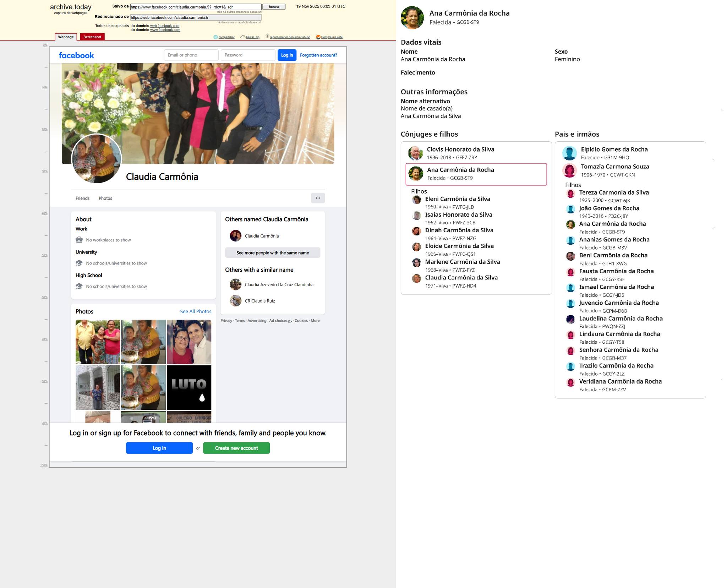Click Elpidio Gomes da Rocha avatar icon
The image size is (727, 588).
click(569, 153)
